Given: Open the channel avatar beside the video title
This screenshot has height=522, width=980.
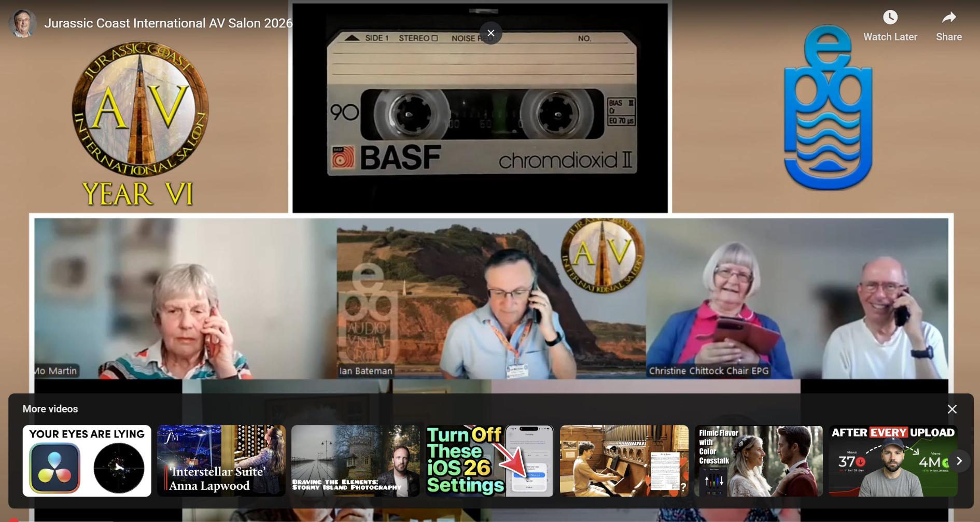Looking at the screenshot, I should pyautogui.click(x=23, y=23).
